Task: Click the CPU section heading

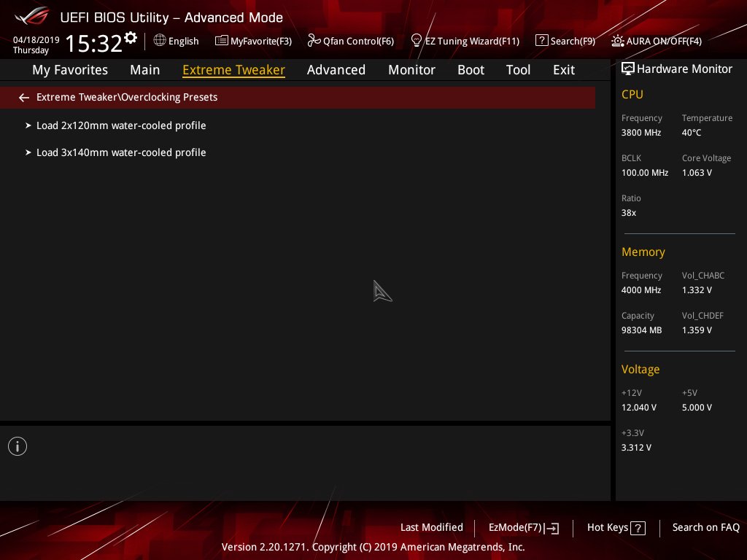Action: click(632, 95)
